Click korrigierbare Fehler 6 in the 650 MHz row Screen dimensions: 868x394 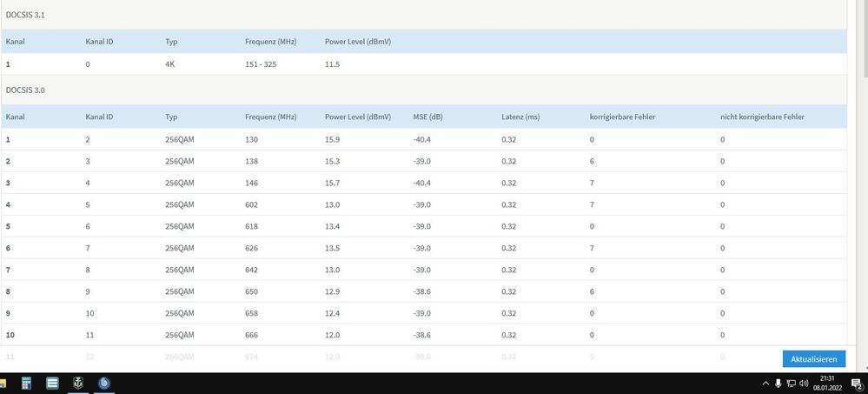click(x=592, y=291)
